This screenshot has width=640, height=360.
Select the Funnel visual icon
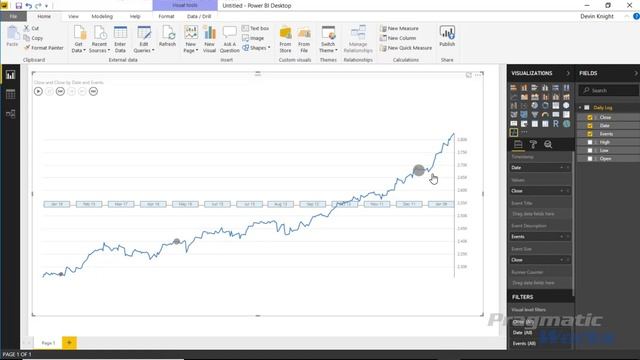[534, 115]
